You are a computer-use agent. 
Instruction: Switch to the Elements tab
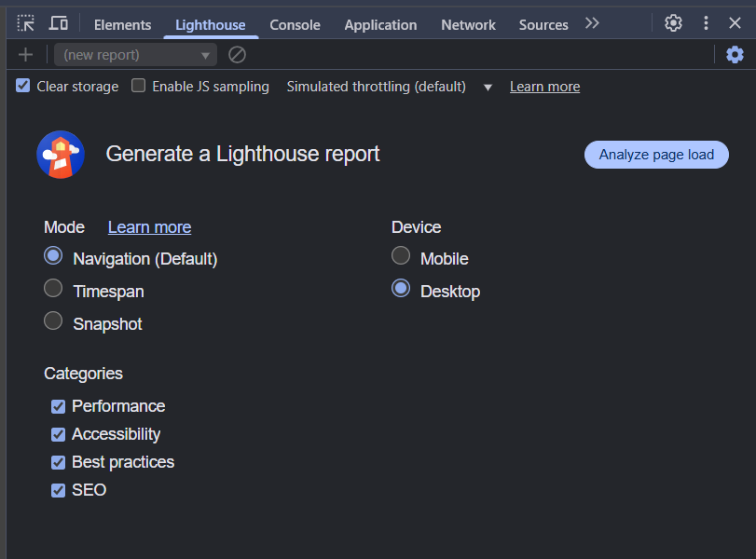(x=122, y=24)
